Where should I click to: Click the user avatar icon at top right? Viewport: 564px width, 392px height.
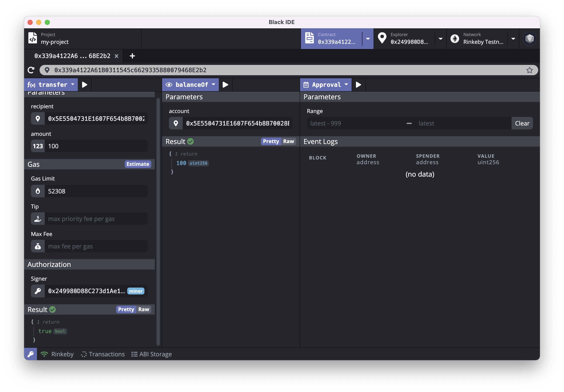coord(529,39)
